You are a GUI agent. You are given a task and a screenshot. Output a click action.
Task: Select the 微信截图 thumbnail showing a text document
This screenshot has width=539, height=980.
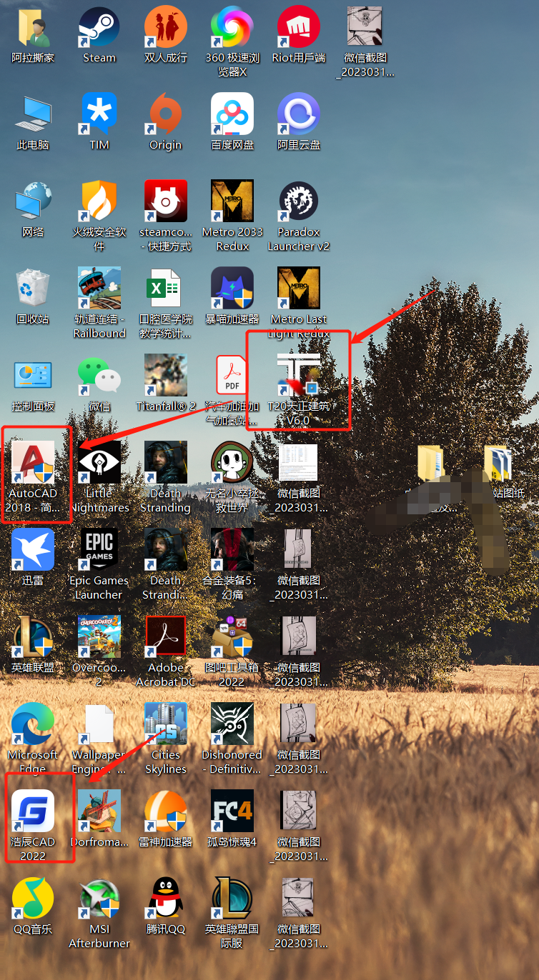(x=299, y=463)
